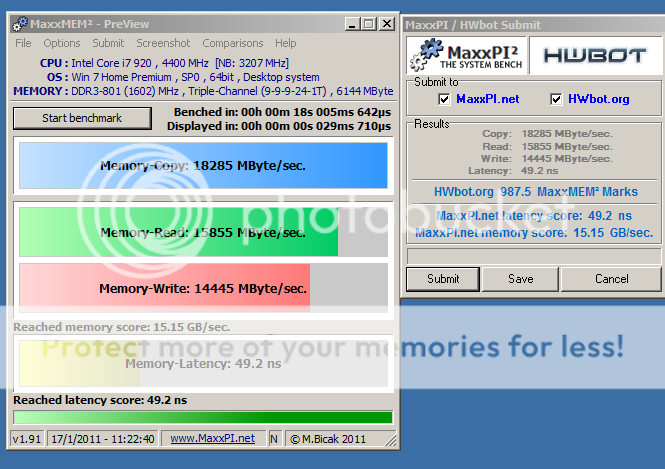Image resolution: width=665 pixels, height=469 pixels.
Task: Open the Submit menu in menu bar
Action: (x=108, y=43)
